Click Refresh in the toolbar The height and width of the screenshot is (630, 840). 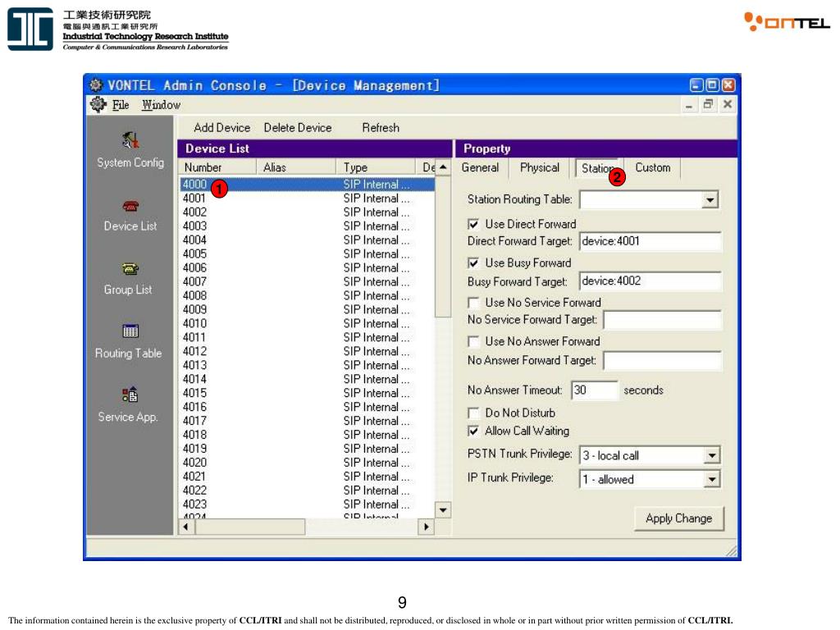click(x=381, y=127)
